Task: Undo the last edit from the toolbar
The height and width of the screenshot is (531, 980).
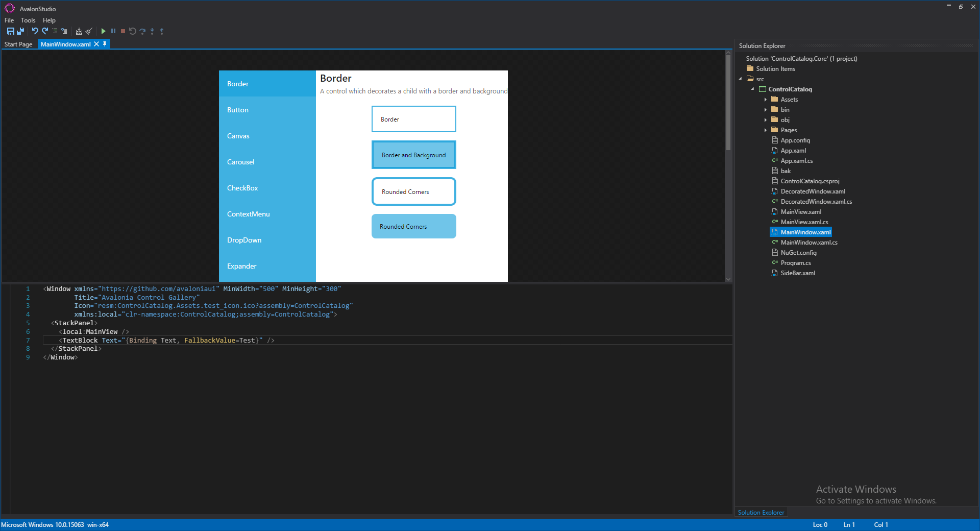Action: tap(35, 31)
